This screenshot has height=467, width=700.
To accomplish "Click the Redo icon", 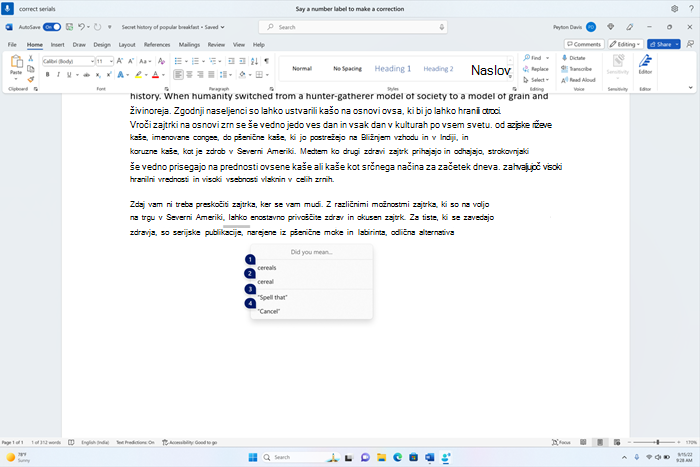I will pos(97,27).
